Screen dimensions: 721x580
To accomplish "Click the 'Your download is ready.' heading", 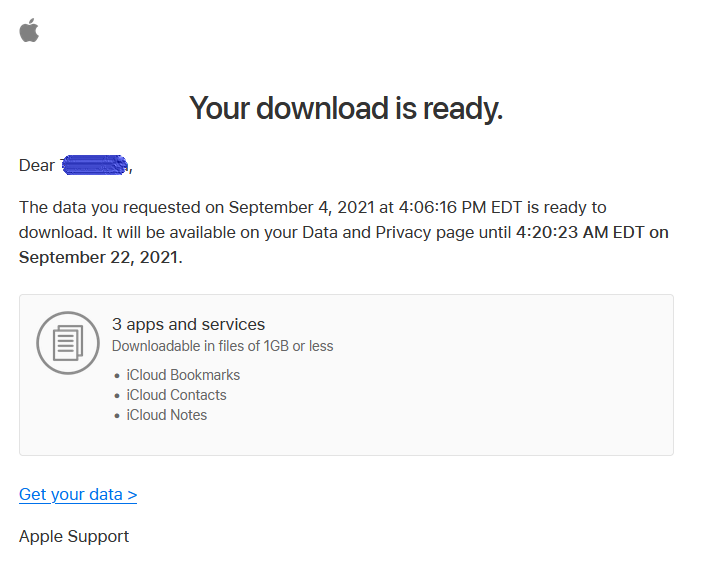I will pos(346,109).
